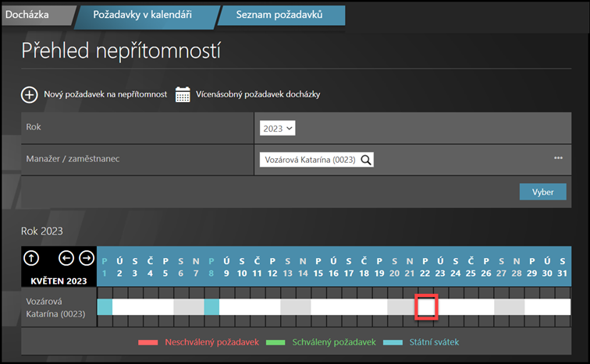Screen dimensions: 590x364
Task: Click the magnifier icon in employee field
Action: [x=365, y=159]
